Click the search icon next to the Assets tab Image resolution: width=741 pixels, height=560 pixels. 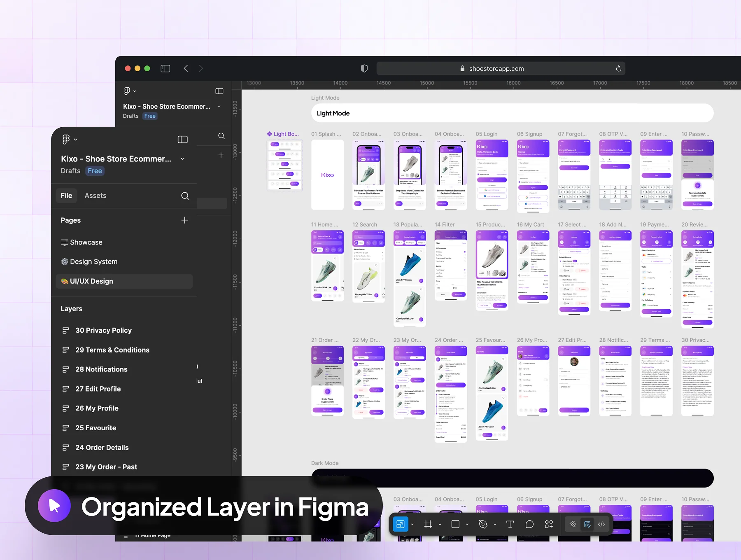185,196
